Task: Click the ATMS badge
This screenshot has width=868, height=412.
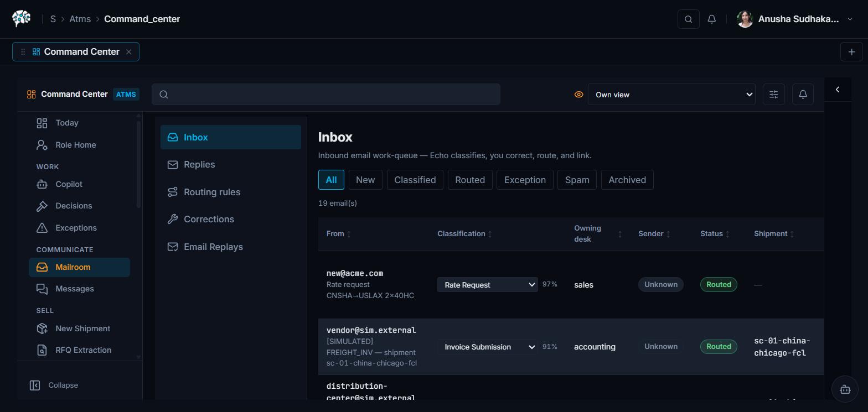Action: click(126, 94)
